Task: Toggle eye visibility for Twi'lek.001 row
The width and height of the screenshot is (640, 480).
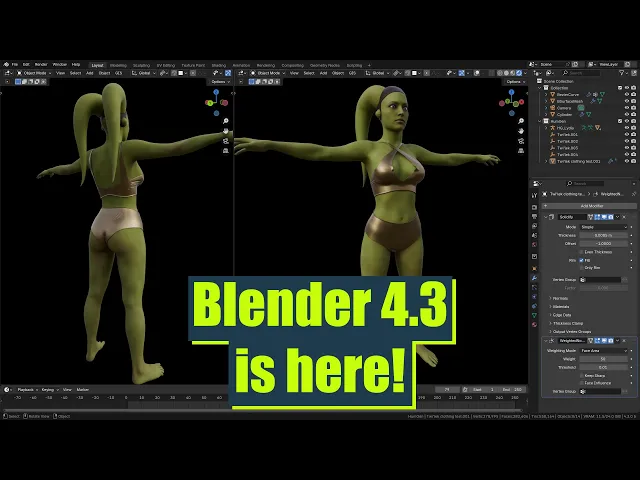Action: (x=627, y=134)
